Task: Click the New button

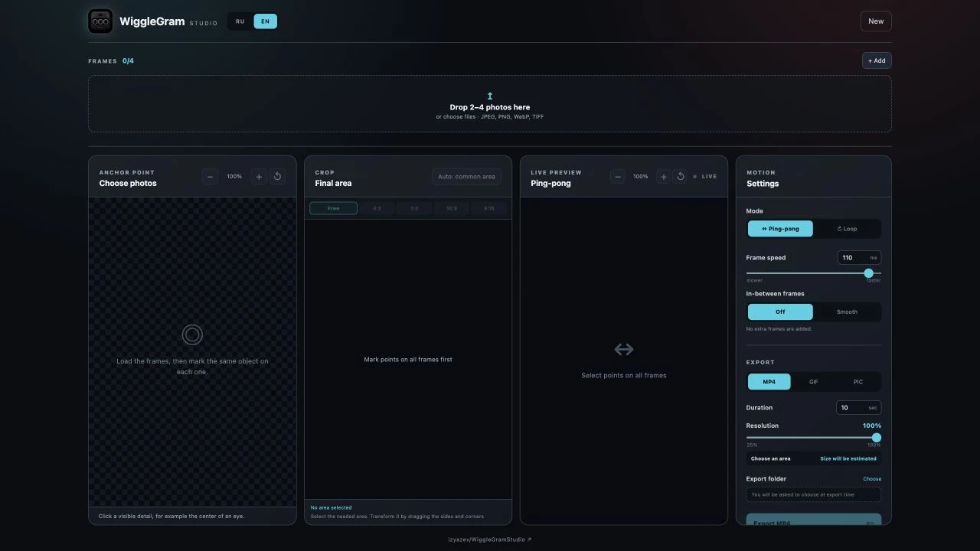Action: click(876, 21)
